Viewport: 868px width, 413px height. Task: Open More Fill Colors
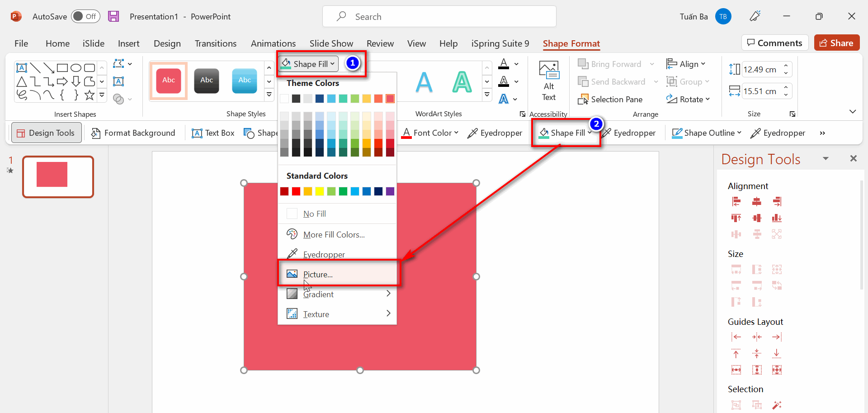pyautogui.click(x=337, y=234)
